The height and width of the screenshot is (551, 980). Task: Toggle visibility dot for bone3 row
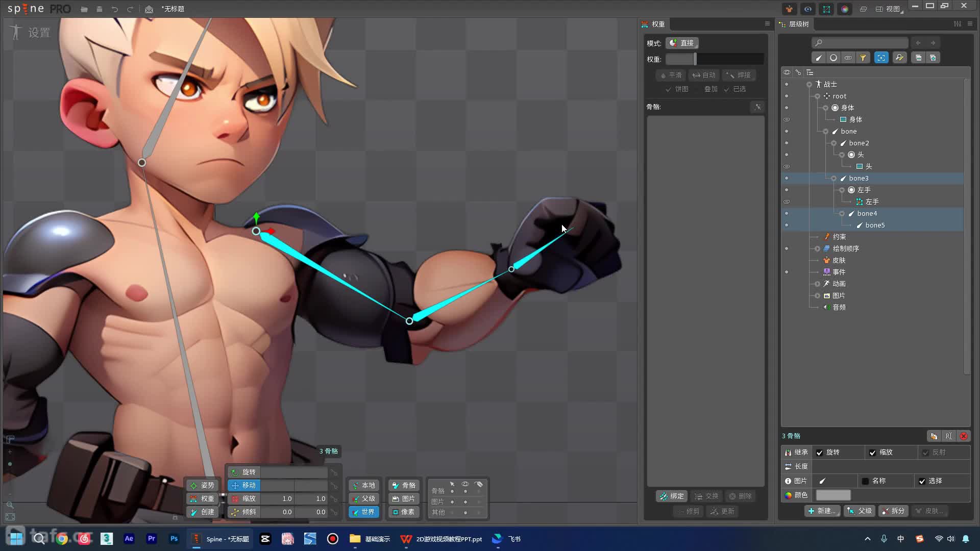787,179
